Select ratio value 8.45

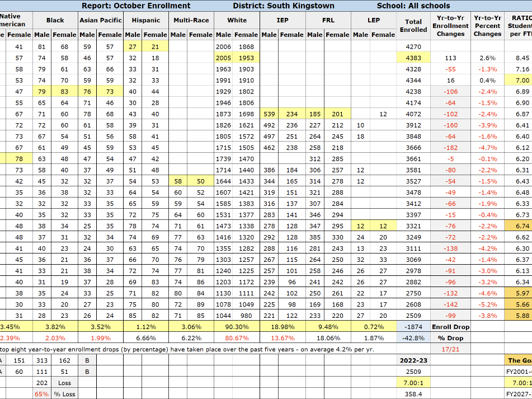tap(522, 58)
